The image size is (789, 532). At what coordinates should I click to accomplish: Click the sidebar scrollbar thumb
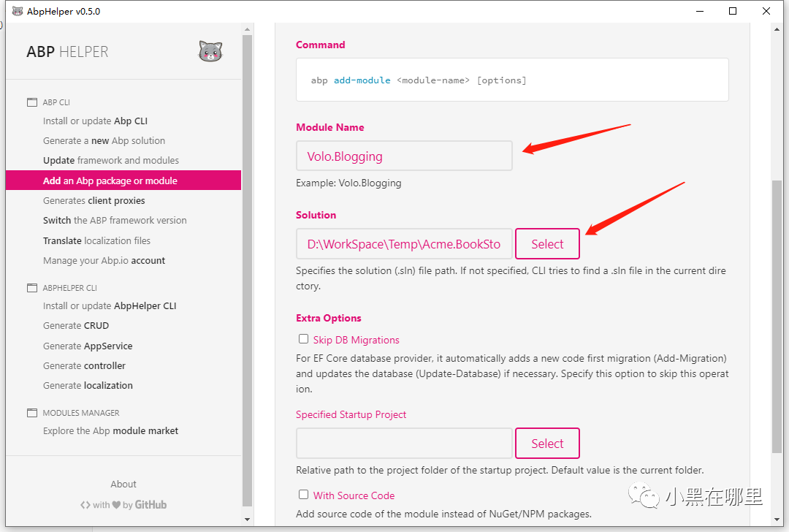(247, 270)
